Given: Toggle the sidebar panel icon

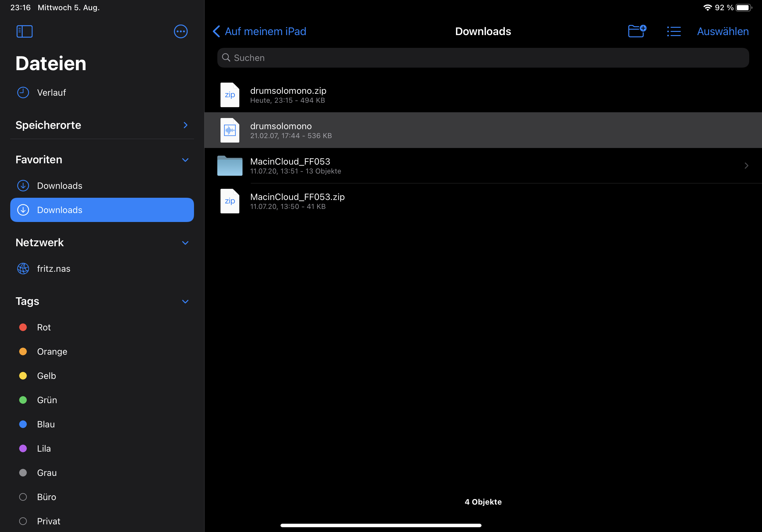Looking at the screenshot, I should [24, 32].
